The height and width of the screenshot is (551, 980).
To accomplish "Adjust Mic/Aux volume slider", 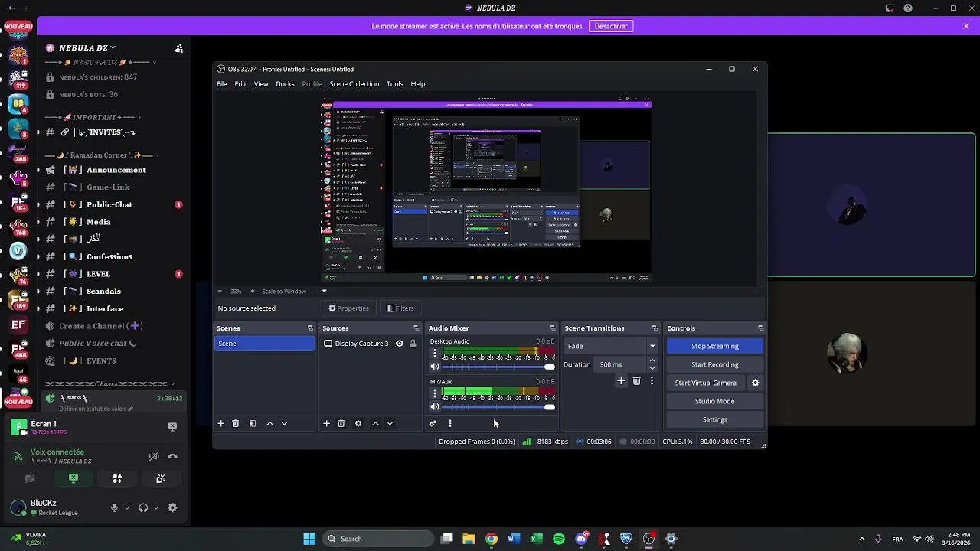I will 498,406.
